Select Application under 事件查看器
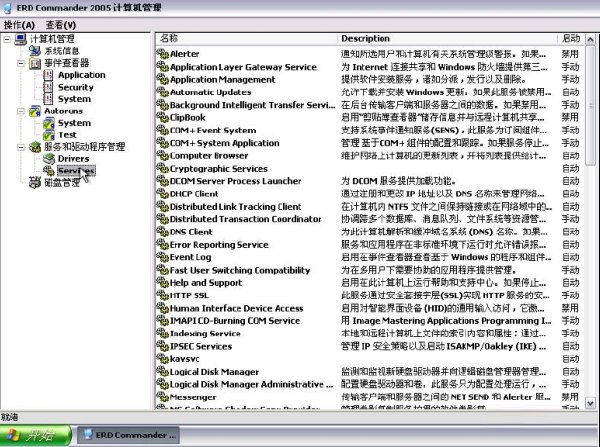The image size is (600, 447). (x=82, y=75)
